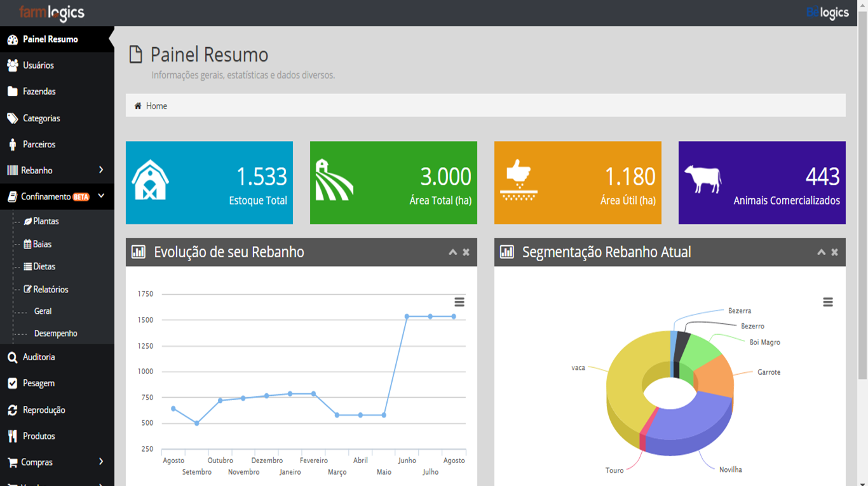Open Evolução de seu Rebanho chart hamburger menu
The height and width of the screenshot is (486, 868).
pyautogui.click(x=459, y=302)
